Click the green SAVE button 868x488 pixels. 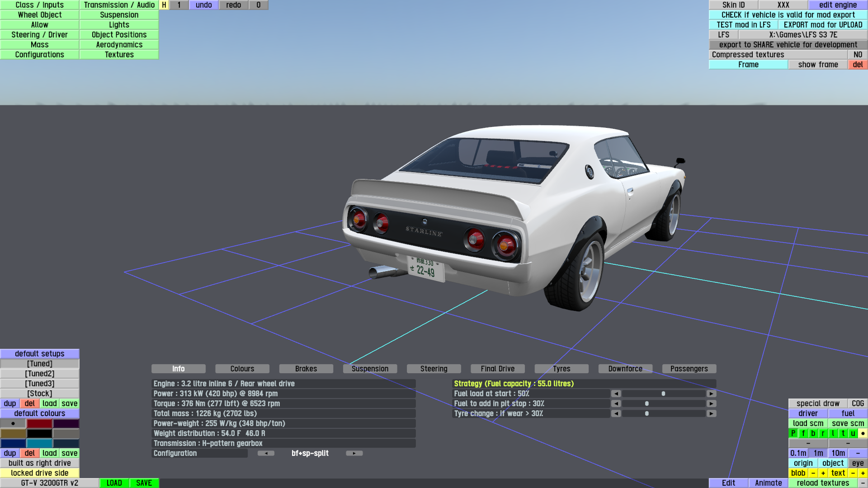coord(144,483)
